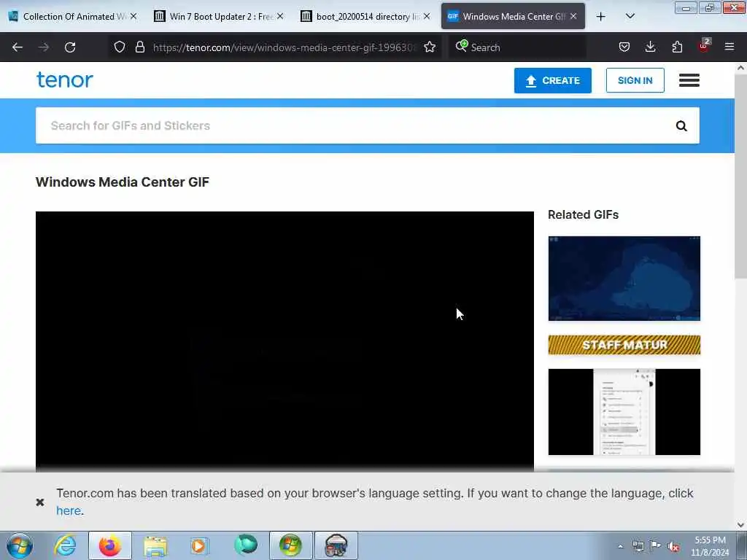747x560 pixels.
Task: Close the Win 7 Boot Updater tab
Action: coord(280,16)
